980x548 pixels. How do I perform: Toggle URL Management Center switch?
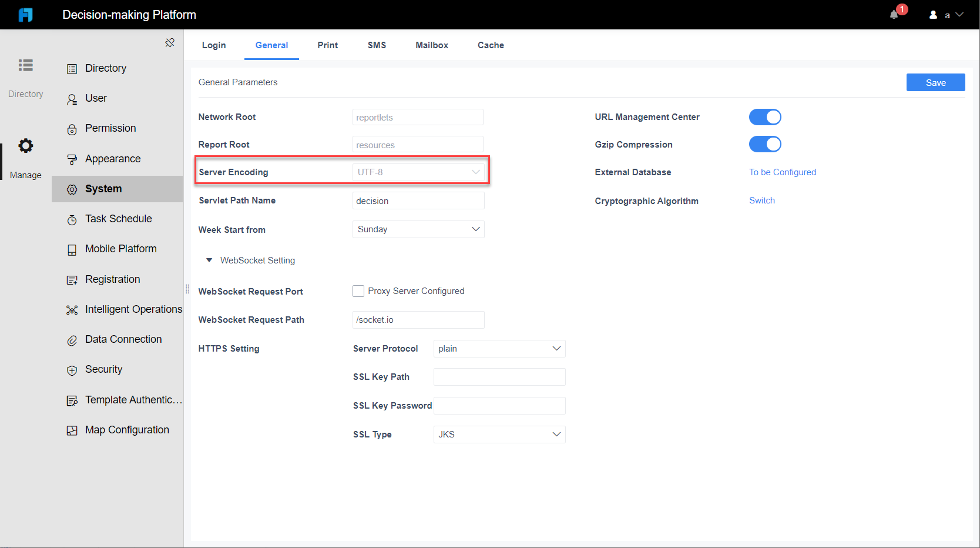(765, 117)
